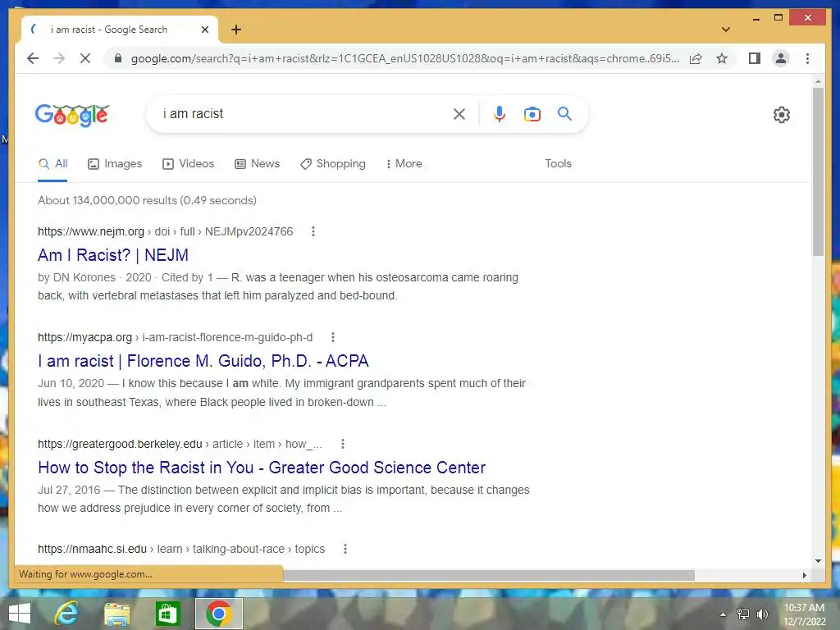Open File Explorer from taskbar
840x630 pixels.
(116, 614)
